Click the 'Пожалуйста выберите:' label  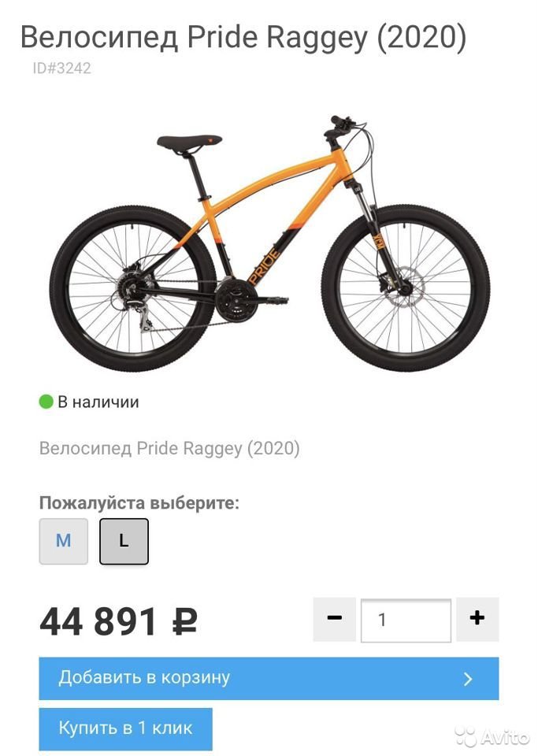pyautogui.click(x=139, y=503)
